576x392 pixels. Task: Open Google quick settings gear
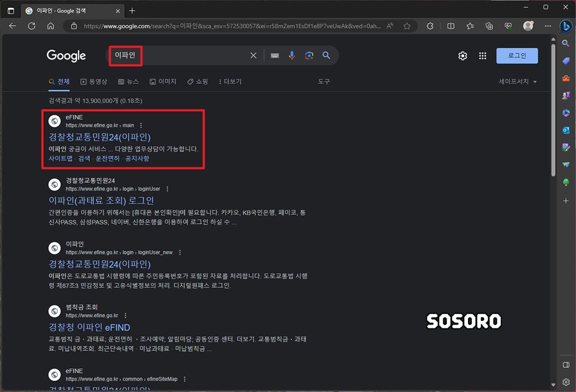462,56
